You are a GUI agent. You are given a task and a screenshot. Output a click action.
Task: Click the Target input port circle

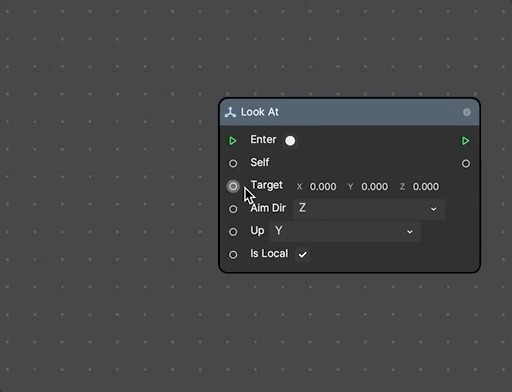[x=233, y=186]
